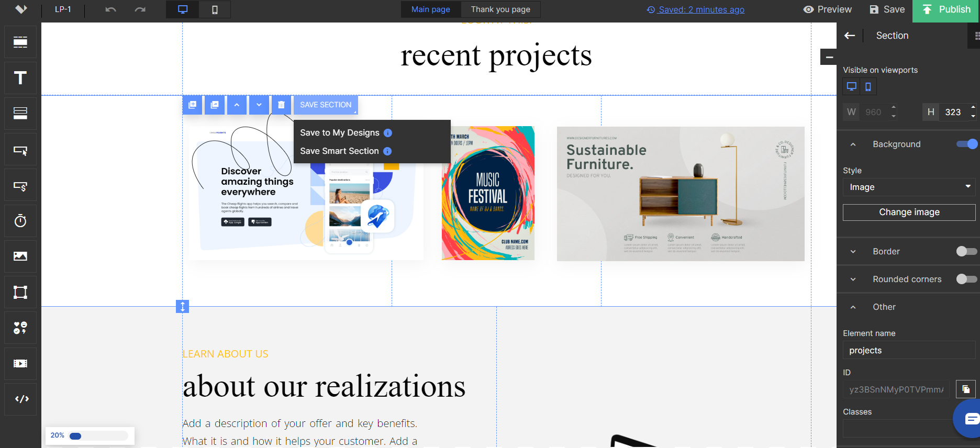Image resolution: width=980 pixels, height=448 pixels.
Task: Select the Box shape widget
Action: pyautogui.click(x=20, y=292)
